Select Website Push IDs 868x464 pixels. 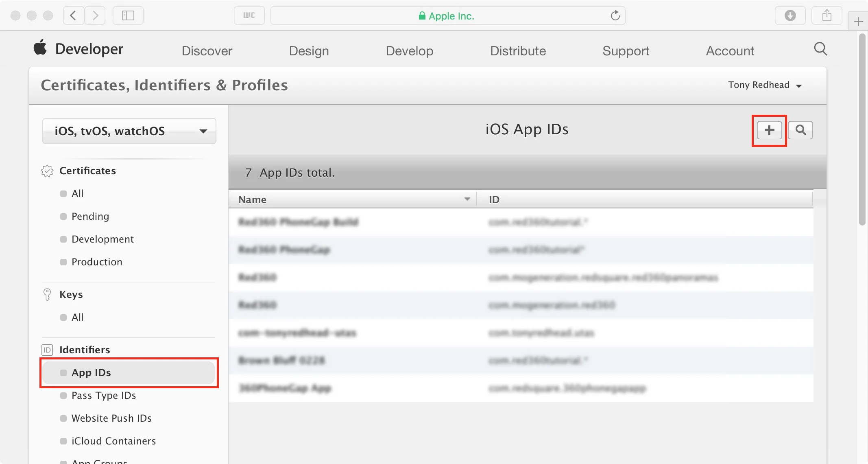(111, 418)
